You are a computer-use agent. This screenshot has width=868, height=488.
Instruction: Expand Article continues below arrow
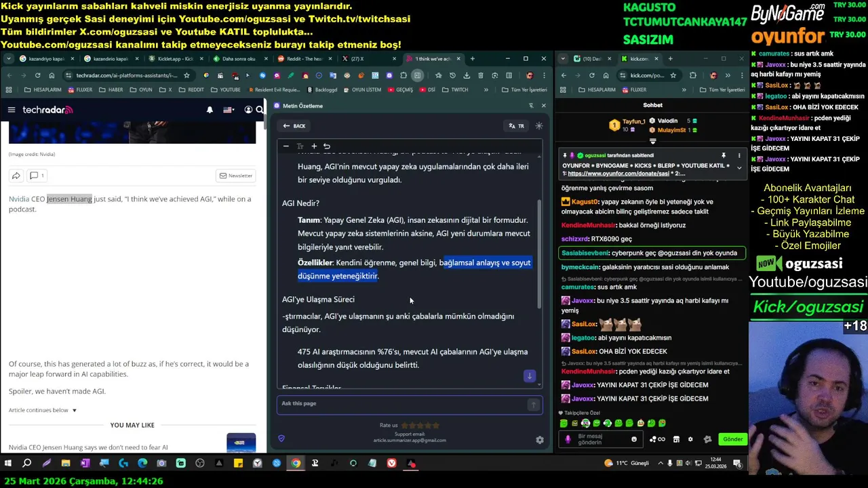(x=75, y=410)
